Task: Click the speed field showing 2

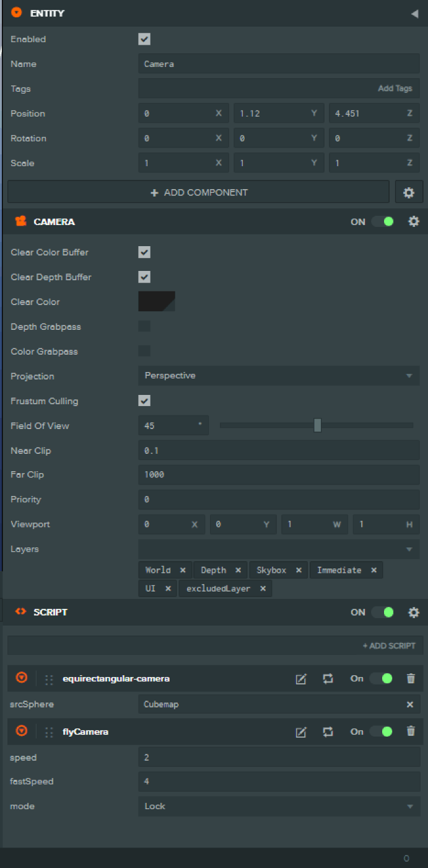Action: 279,758
